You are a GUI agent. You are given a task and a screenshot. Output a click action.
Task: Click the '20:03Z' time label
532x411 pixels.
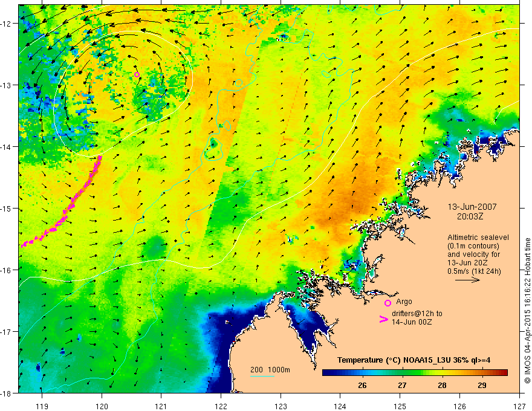point(470,217)
